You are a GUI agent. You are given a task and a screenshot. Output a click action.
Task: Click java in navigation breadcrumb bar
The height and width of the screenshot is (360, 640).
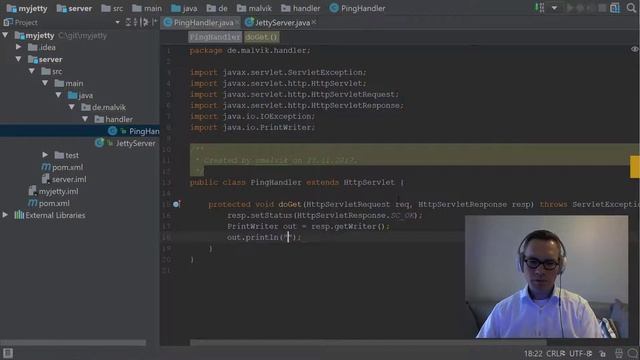[x=184, y=8]
